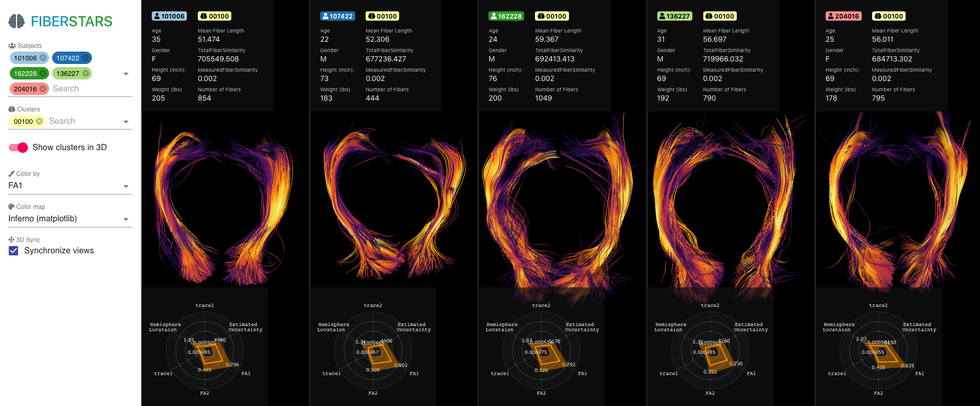Image resolution: width=980 pixels, height=406 pixels.
Task: Click the 3D fiber view for subject 101006
Action: pyautogui.click(x=225, y=202)
